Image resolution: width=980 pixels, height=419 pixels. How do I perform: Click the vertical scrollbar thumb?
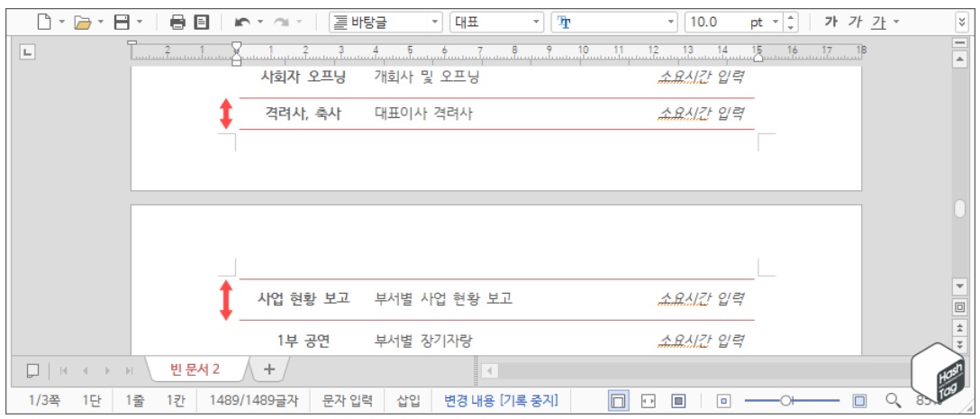[x=959, y=209]
